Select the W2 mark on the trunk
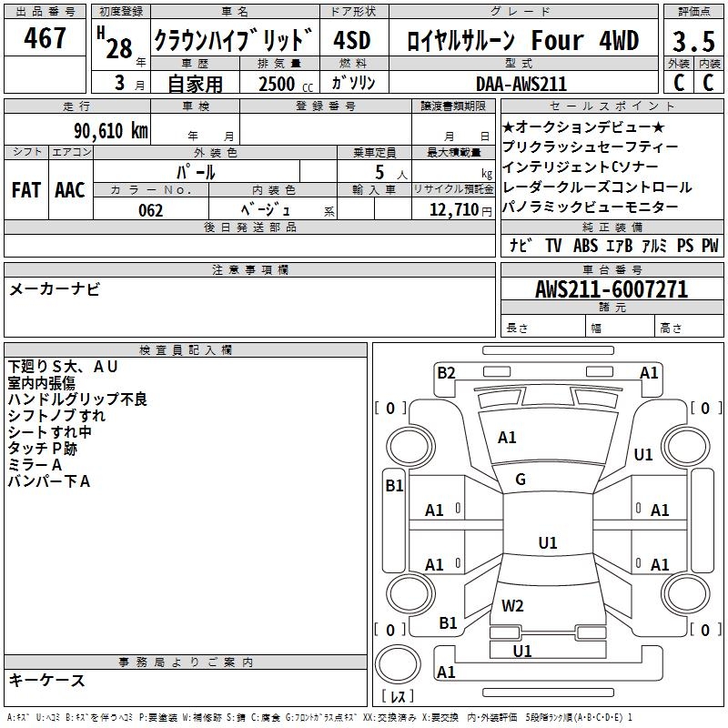This screenshot has width=728, height=728. point(512,605)
